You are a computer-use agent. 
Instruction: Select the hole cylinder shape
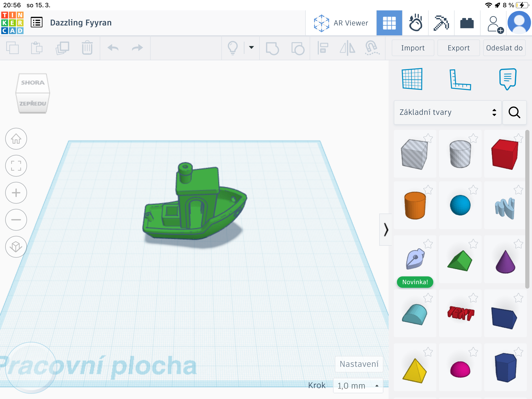(x=460, y=154)
